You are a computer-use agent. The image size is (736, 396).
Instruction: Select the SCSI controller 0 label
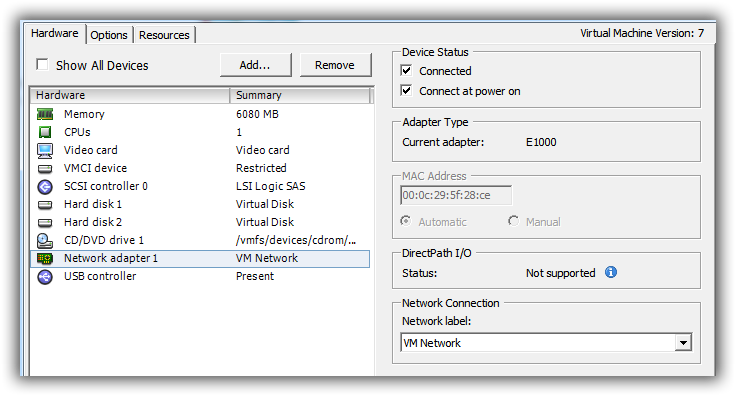click(x=106, y=186)
